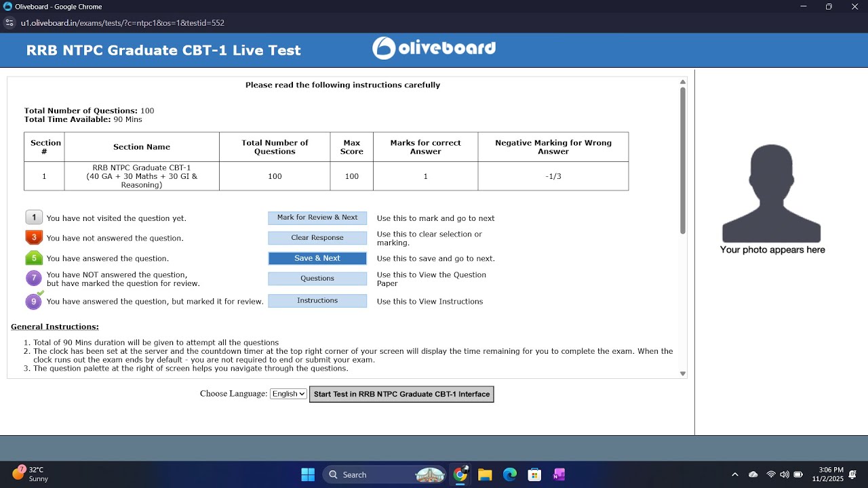Open the Windows Start menu

pyautogui.click(x=308, y=474)
